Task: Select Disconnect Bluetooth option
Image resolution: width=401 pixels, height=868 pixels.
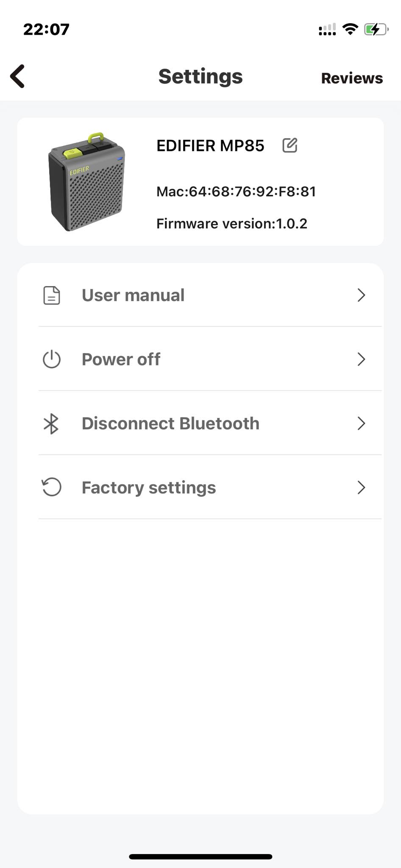Action: coord(170,423)
